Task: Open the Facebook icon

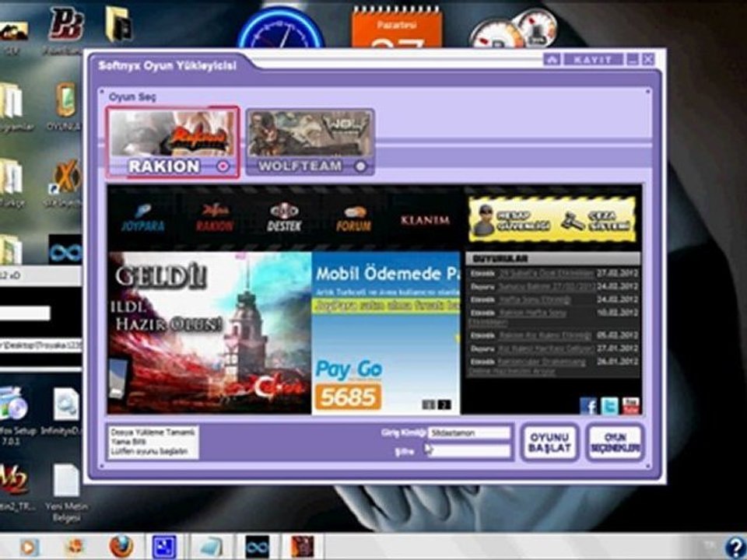Action: 589,406
